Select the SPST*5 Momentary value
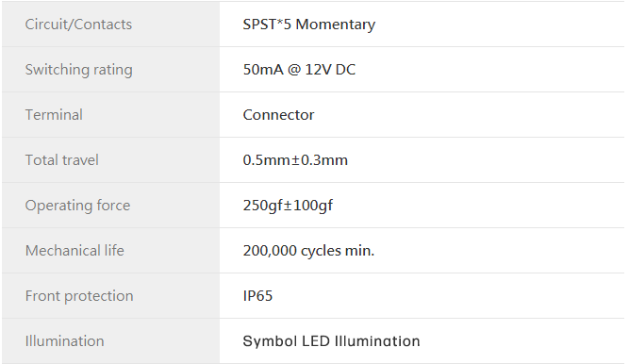 click(309, 25)
